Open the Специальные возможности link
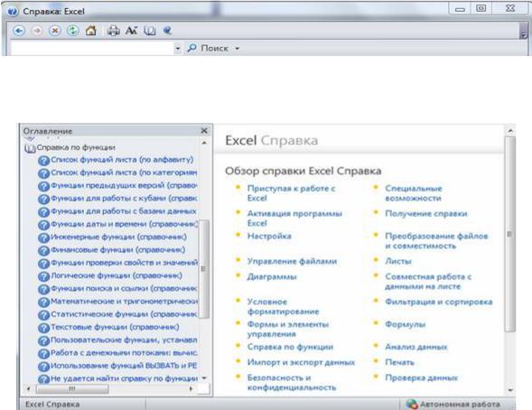Viewport: 532px width, 410px height. (x=414, y=193)
